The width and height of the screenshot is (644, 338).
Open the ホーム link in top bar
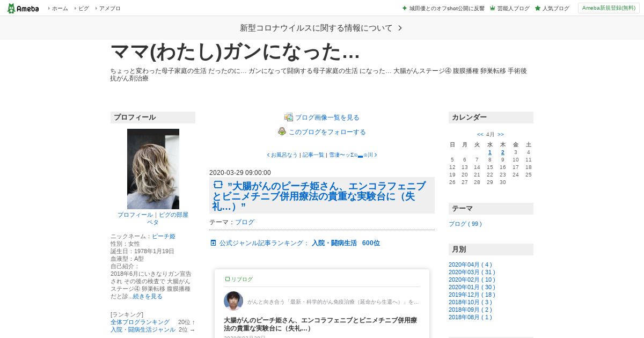point(60,8)
